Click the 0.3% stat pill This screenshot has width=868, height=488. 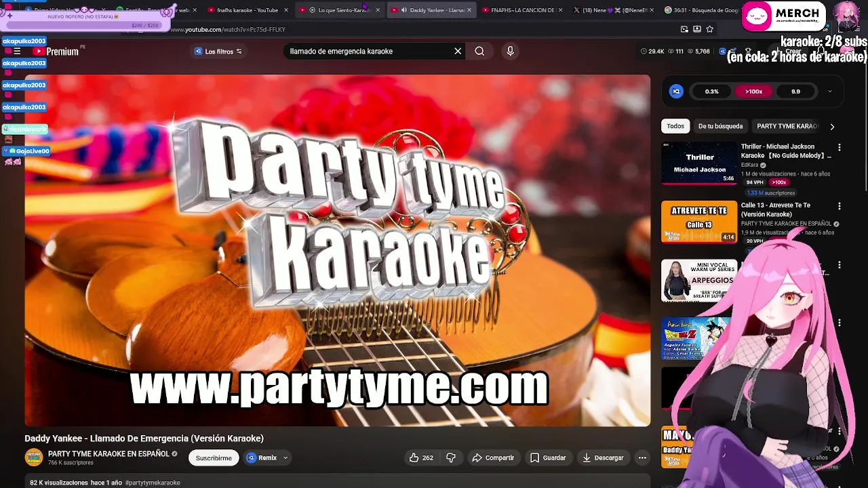click(x=711, y=91)
